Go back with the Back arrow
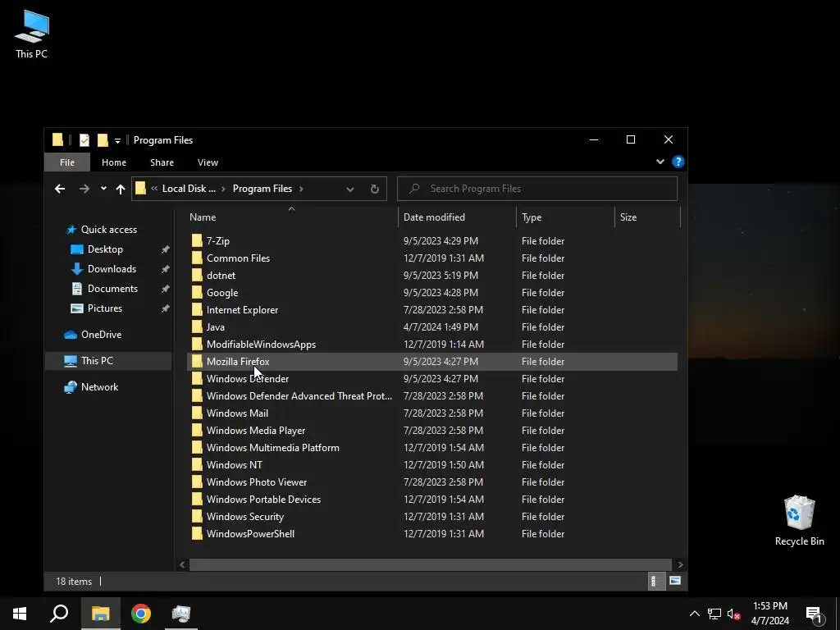The height and width of the screenshot is (630, 840). 60,189
